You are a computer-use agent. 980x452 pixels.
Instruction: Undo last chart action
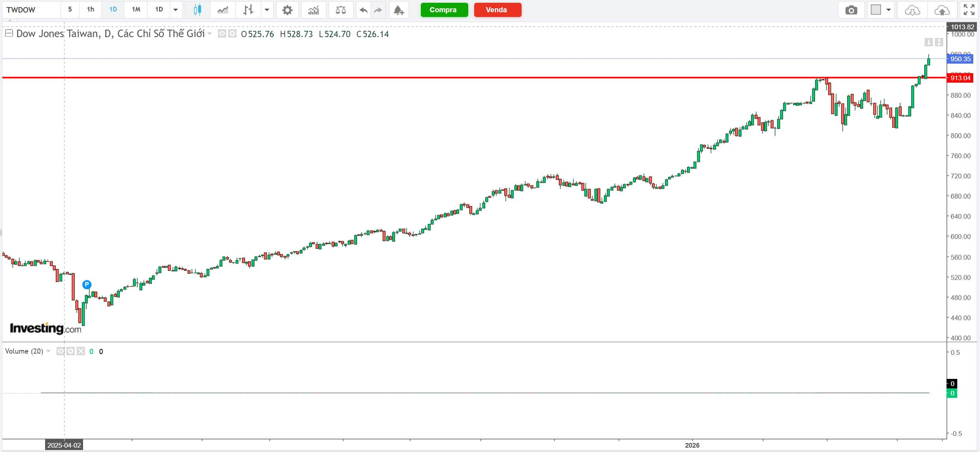[363, 10]
